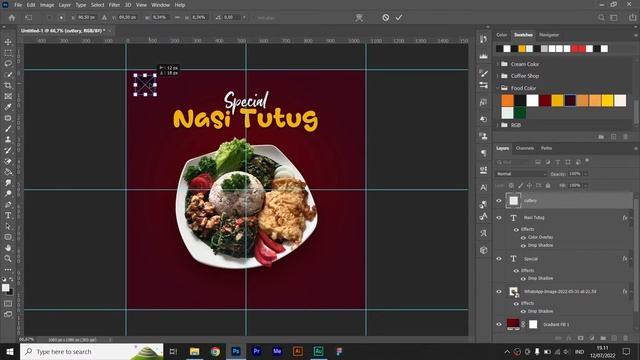Select the Pen tool
The width and height of the screenshot is (640, 360).
point(8,204)
